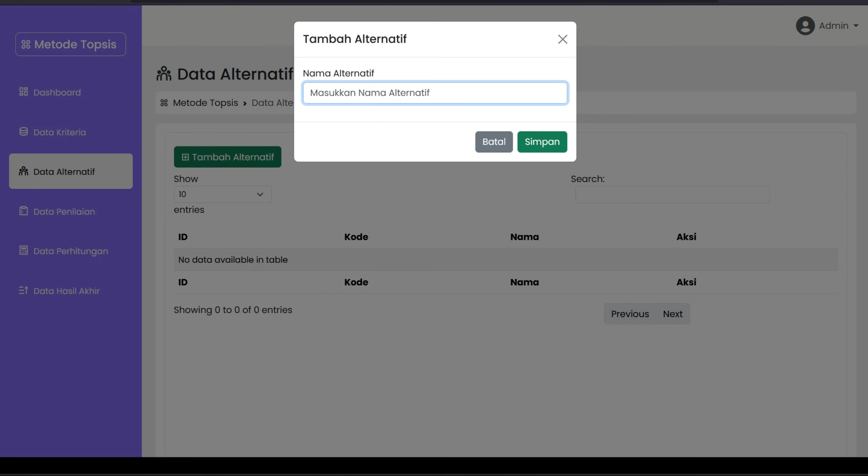Click the breadcrumb command icon before Metode Topsis
Screen dimensions: 868x476
[x=164, y=103]
